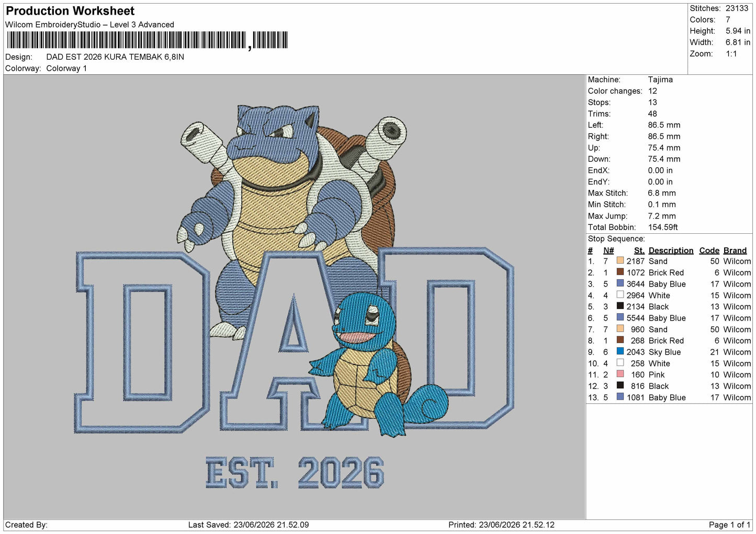The height and width of the screenshot is (534, 756).
Task: Click the 'Code' column header
Action: (709, 251)
